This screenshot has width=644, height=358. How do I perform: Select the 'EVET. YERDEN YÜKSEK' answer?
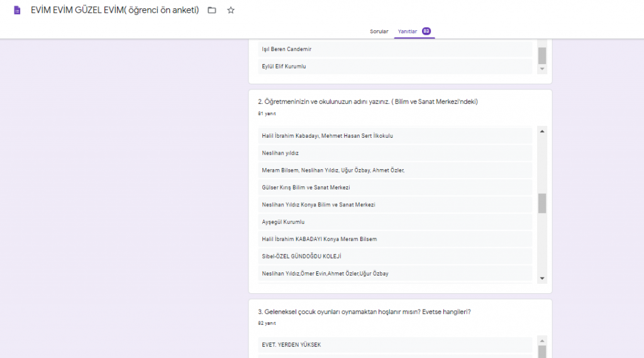292,345
